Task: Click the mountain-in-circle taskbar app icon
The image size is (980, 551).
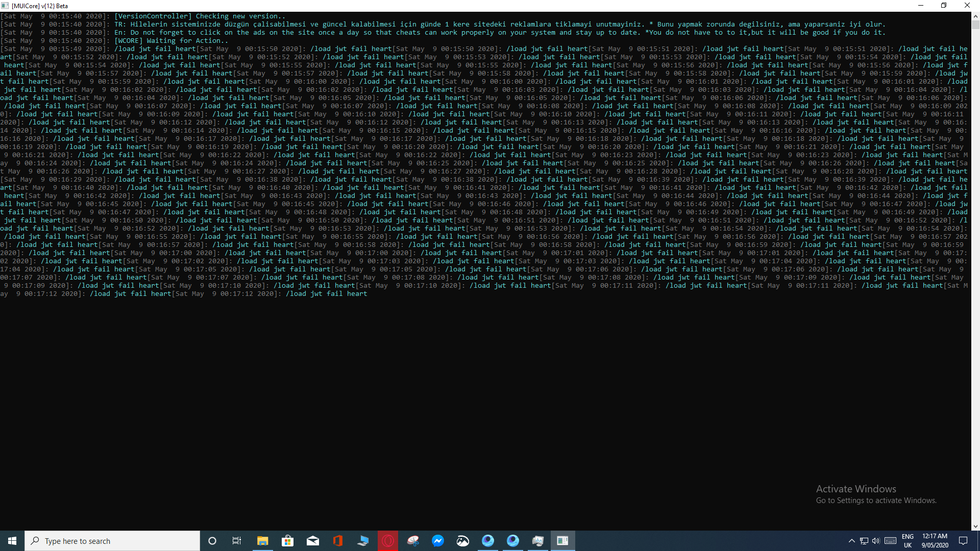Action: coord(463,541)
